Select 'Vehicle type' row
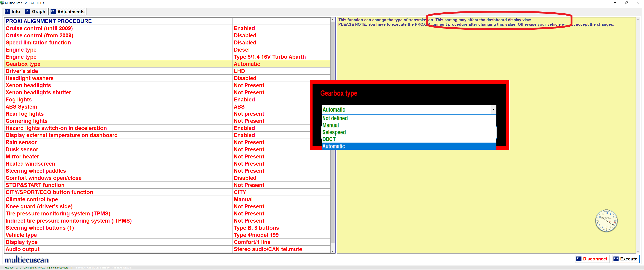The image size is (644, 270). tap(167, 235)
